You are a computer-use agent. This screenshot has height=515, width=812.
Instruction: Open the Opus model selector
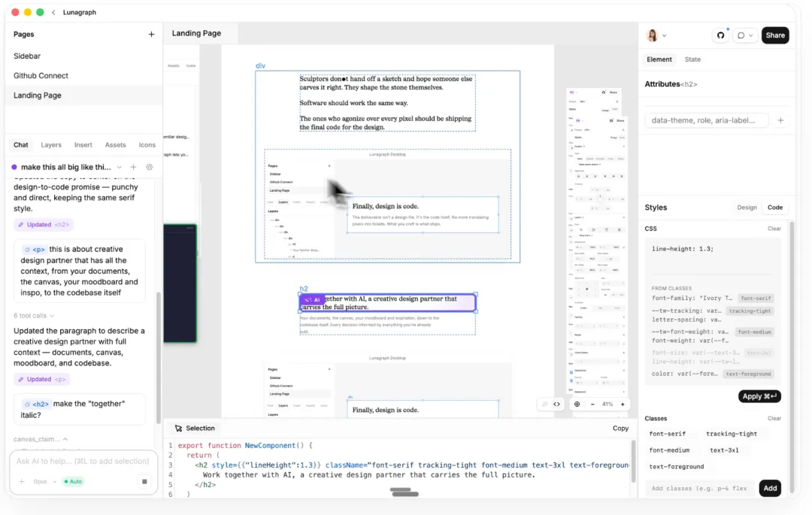tap(44, 481)
